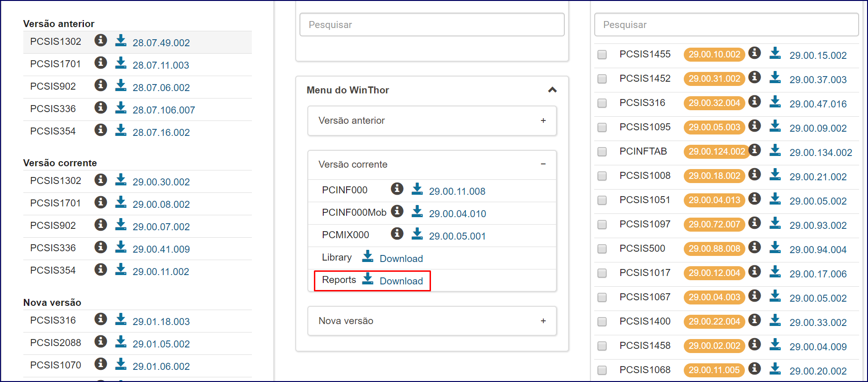
Task: Info icon for PCSIS1458 row
Action: coord(755,344)
